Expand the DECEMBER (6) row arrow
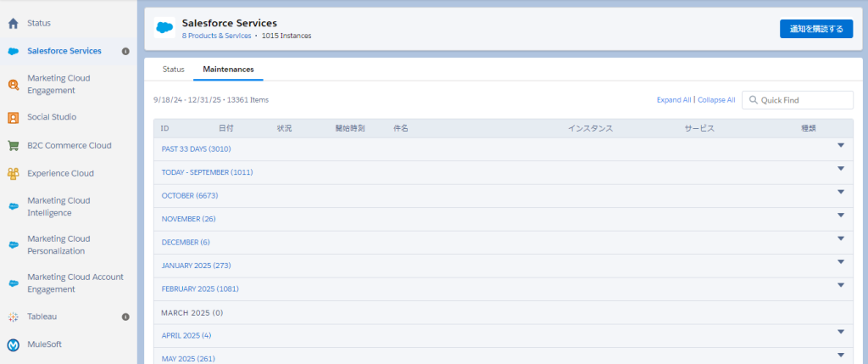Screen dimensions: 868x364 click(x=841, y=238)
